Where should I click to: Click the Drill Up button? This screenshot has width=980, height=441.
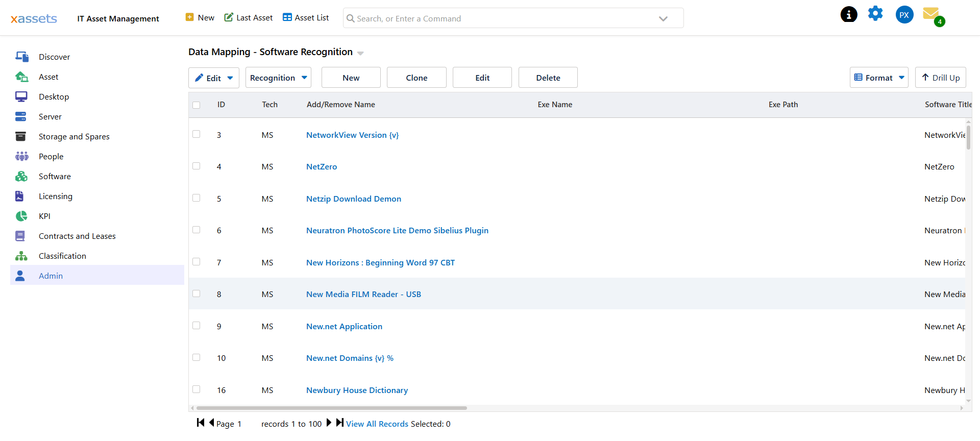pos(941,78)
